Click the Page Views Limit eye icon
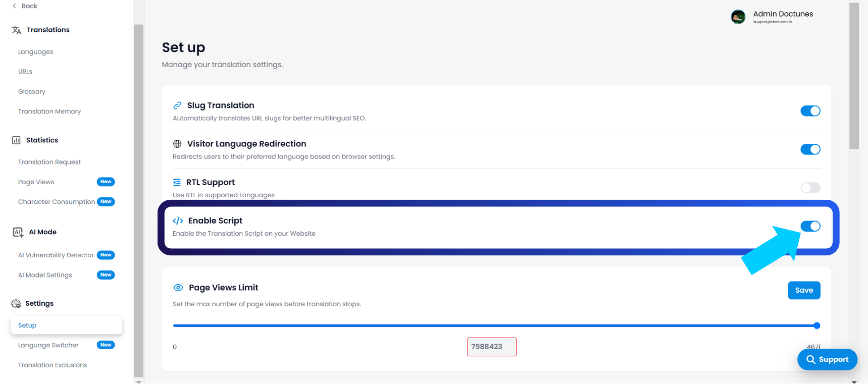The width and height of the screenshot is (868, 384). coord(178,288)
